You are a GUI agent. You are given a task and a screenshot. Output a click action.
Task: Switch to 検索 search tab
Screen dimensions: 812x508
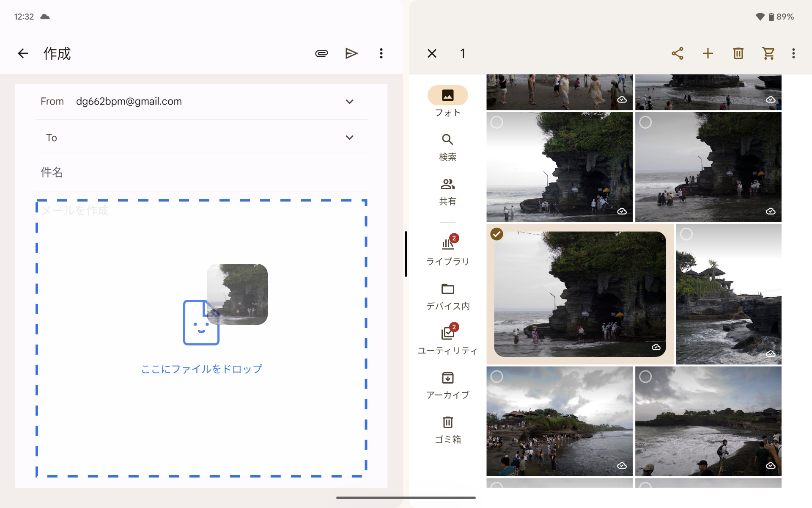point(447,147)
